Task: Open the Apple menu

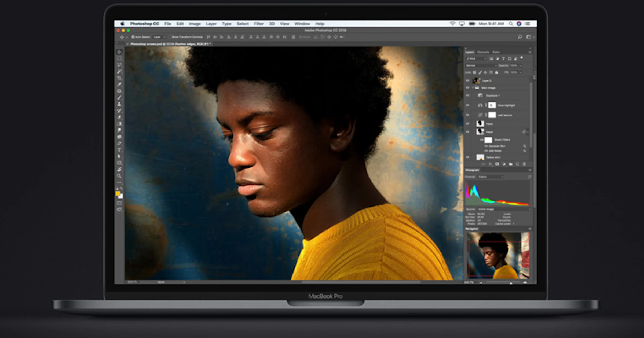Action: [122, 24]
